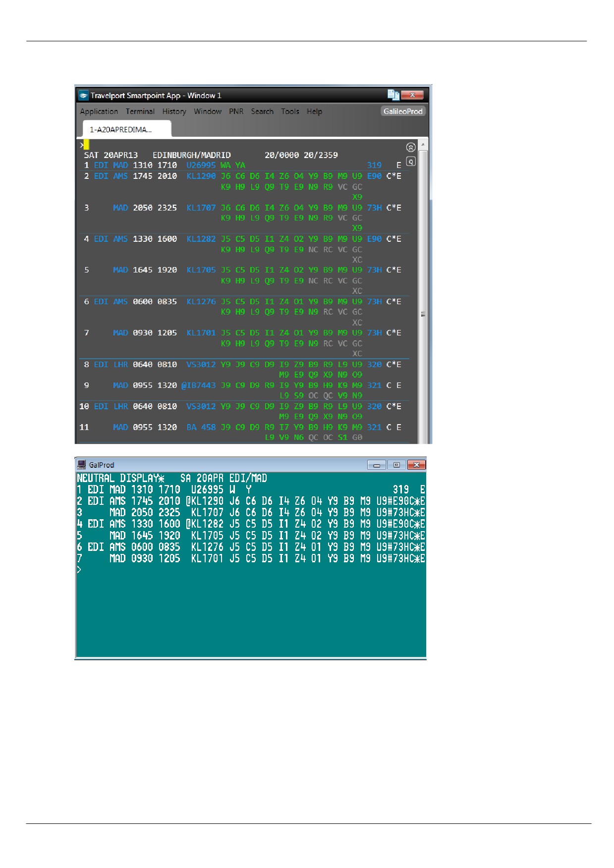
Task: Select J9 class on @IB7443 line
Action: click(x=225, y=385)
